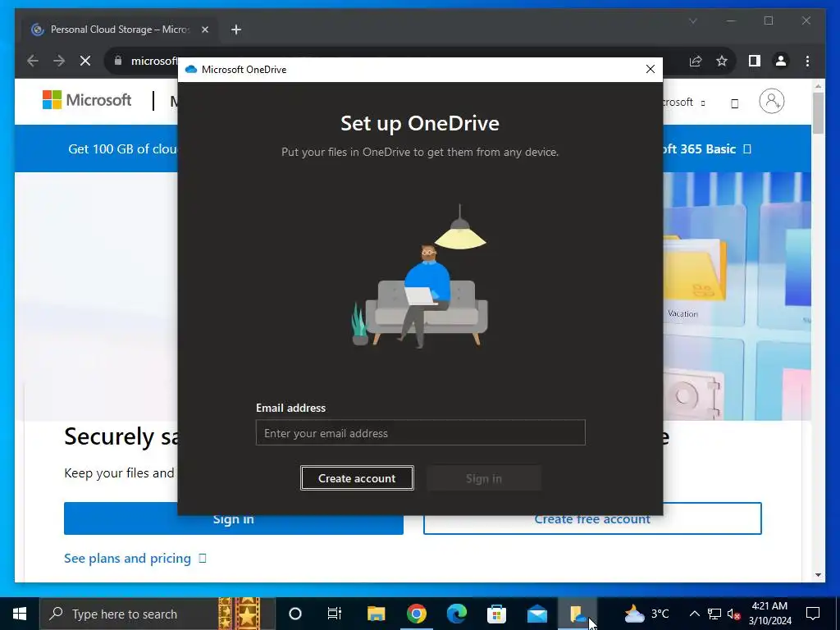Open the Chrome tab search chevron
Image resolution: width=840 pixels, height=630 pixels.
(x=692, y=21)
